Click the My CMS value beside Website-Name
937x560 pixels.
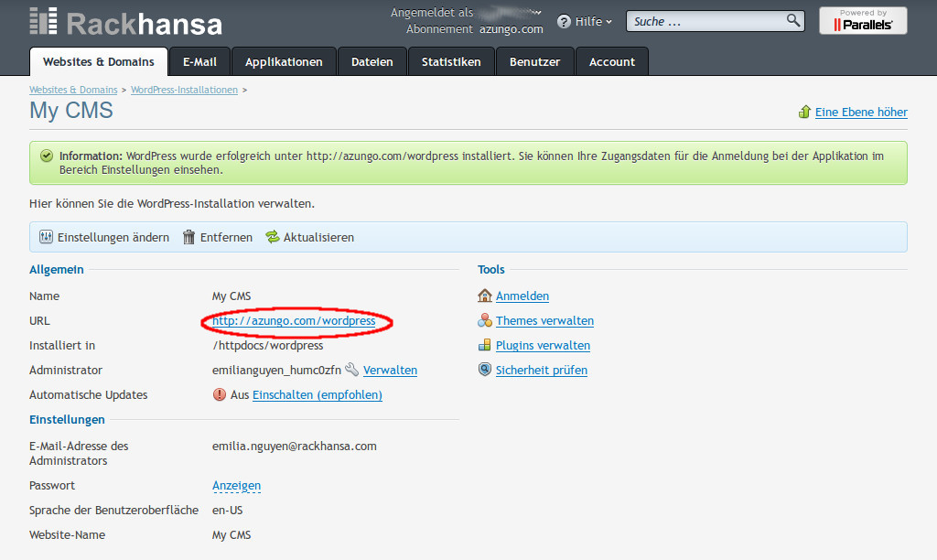click(x=232, y=535)
